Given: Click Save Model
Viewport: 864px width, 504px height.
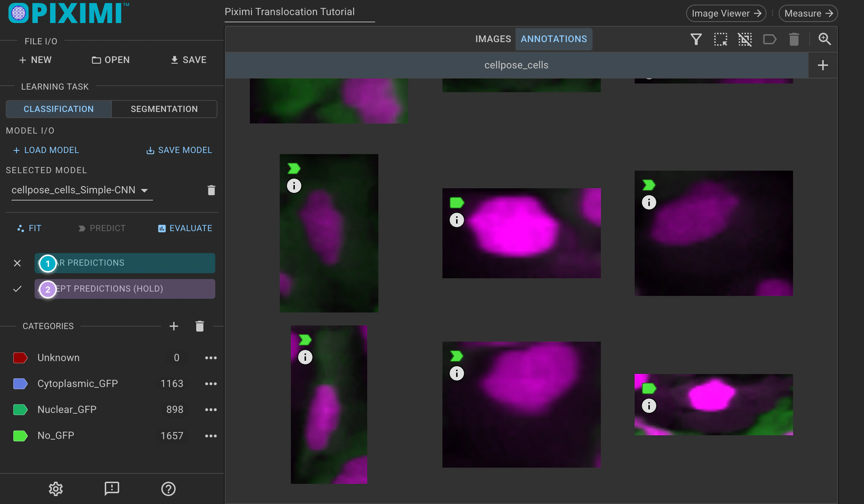Looking at the screenshot, I should [x=179, y=150].
